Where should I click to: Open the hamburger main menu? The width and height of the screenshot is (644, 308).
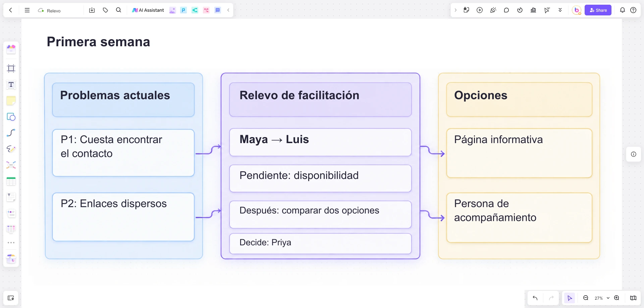(27, 10)
